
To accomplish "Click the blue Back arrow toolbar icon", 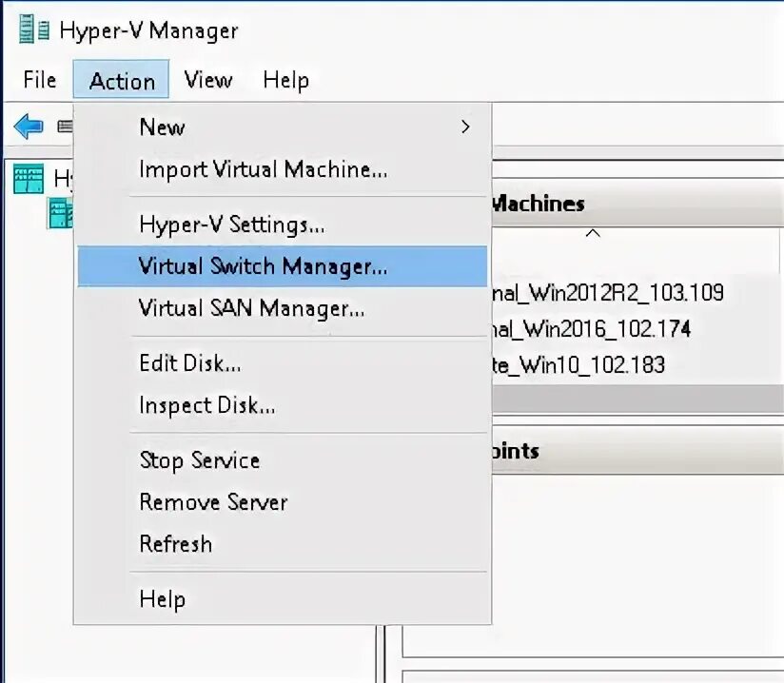I will pyautogui.click(x=29, y=126).
